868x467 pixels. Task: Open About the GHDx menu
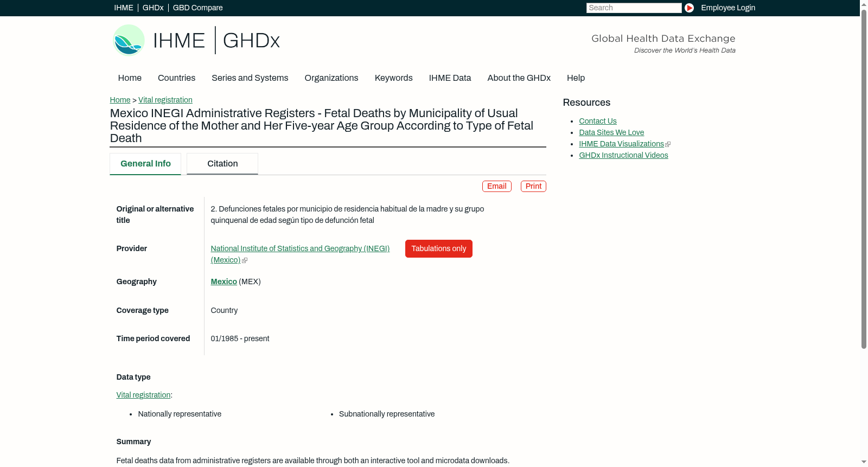pos(519,78)
